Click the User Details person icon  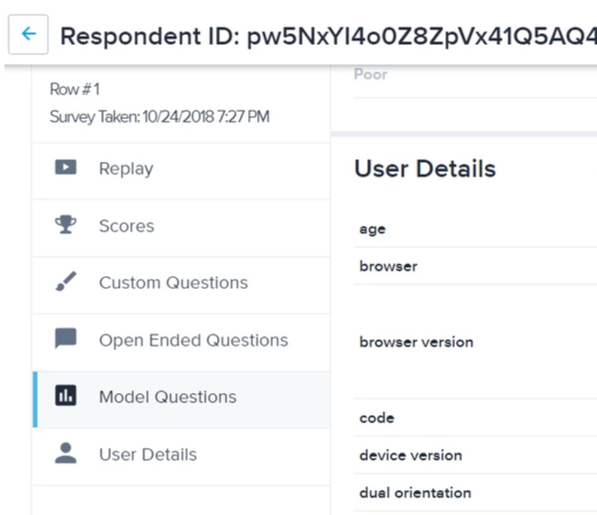[x=65, y=453]
